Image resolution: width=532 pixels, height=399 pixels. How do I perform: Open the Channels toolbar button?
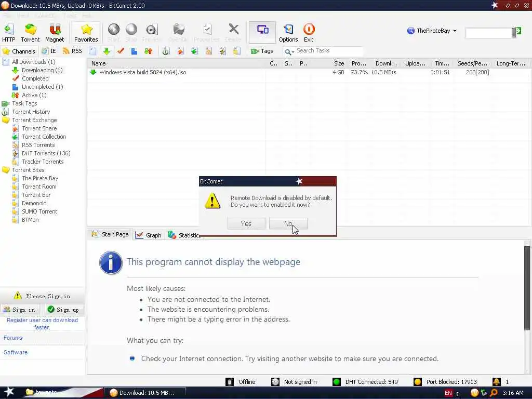(19, 51)
